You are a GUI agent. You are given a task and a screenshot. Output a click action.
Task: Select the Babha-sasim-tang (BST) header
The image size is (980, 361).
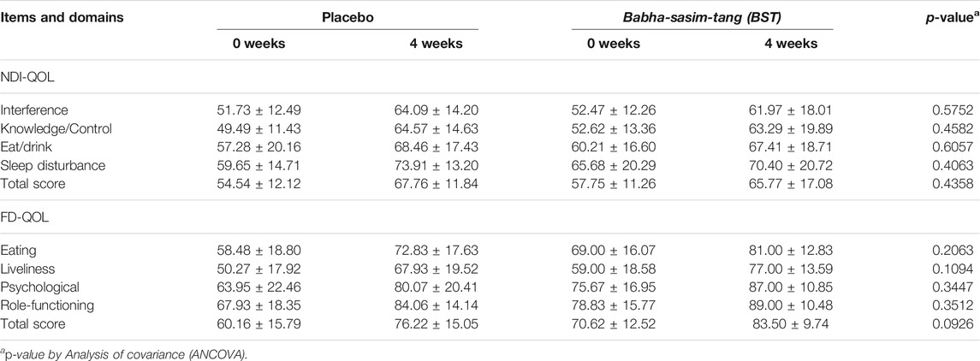click(702, 17)
